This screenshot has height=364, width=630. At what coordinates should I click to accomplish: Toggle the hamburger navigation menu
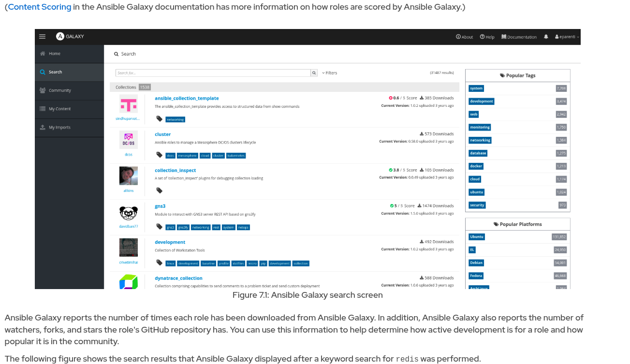43,37
